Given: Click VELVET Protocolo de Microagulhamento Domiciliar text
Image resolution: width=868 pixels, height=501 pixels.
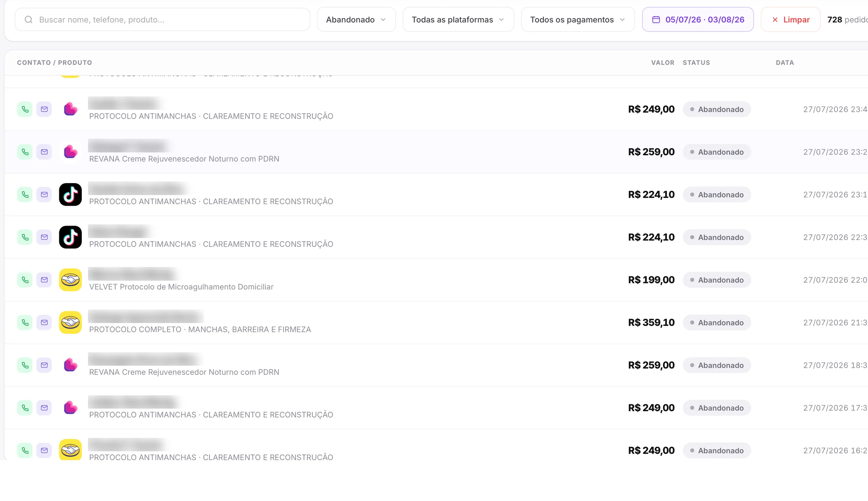Looking at the screenshot, I should point(181,287).
